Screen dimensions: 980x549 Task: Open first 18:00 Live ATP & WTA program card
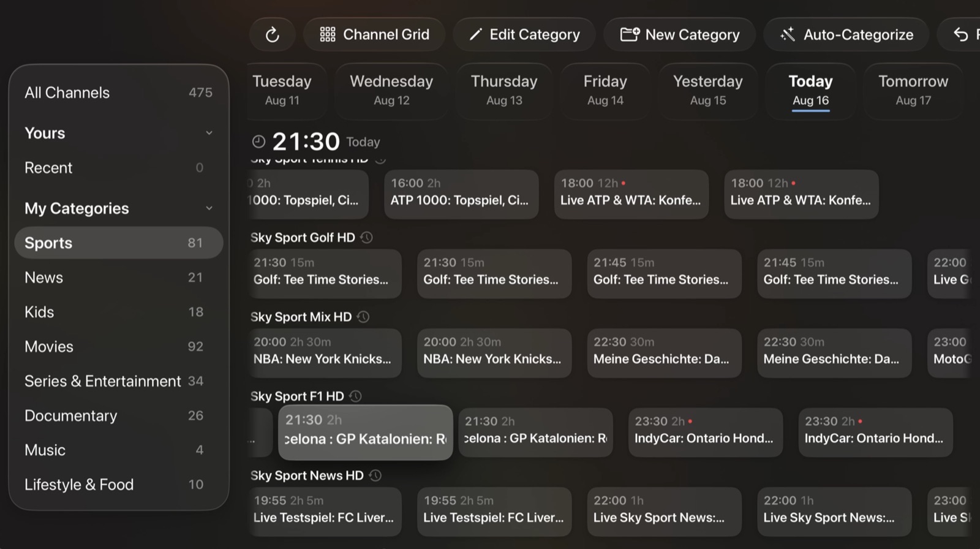(x=631, y=194)
